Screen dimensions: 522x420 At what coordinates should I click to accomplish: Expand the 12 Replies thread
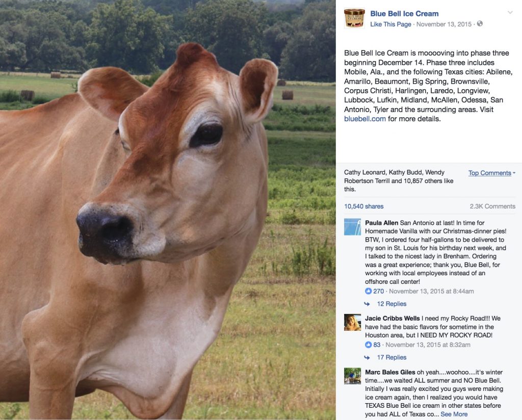pos(391,304)
